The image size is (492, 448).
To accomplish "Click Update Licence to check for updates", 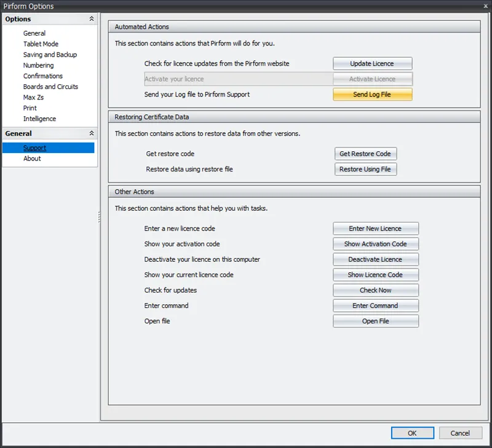I will (x=372, y=63).
